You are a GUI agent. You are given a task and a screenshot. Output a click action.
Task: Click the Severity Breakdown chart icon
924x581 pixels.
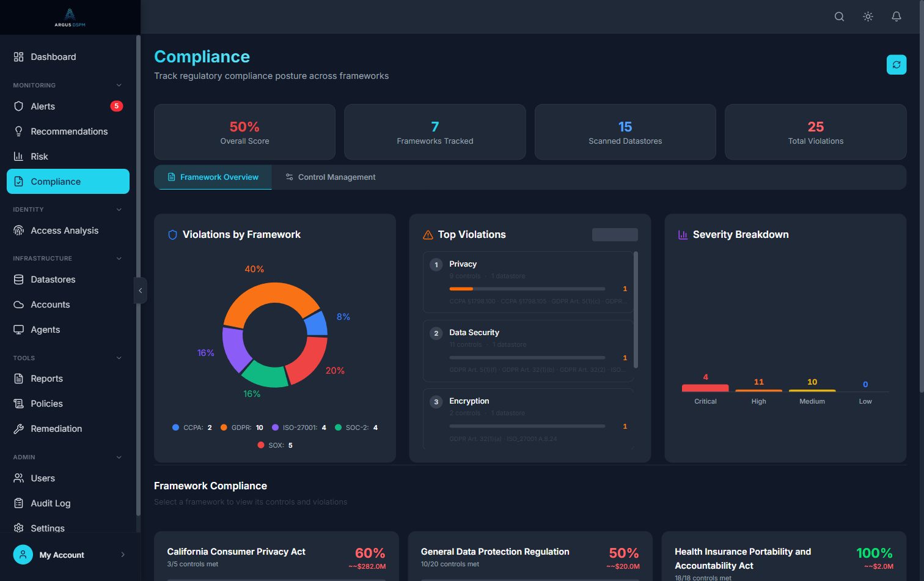683,235
